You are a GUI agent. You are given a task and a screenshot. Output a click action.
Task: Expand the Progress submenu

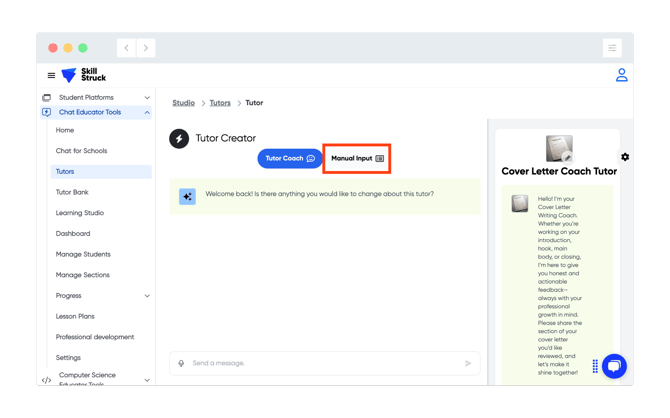click(147, 296)
